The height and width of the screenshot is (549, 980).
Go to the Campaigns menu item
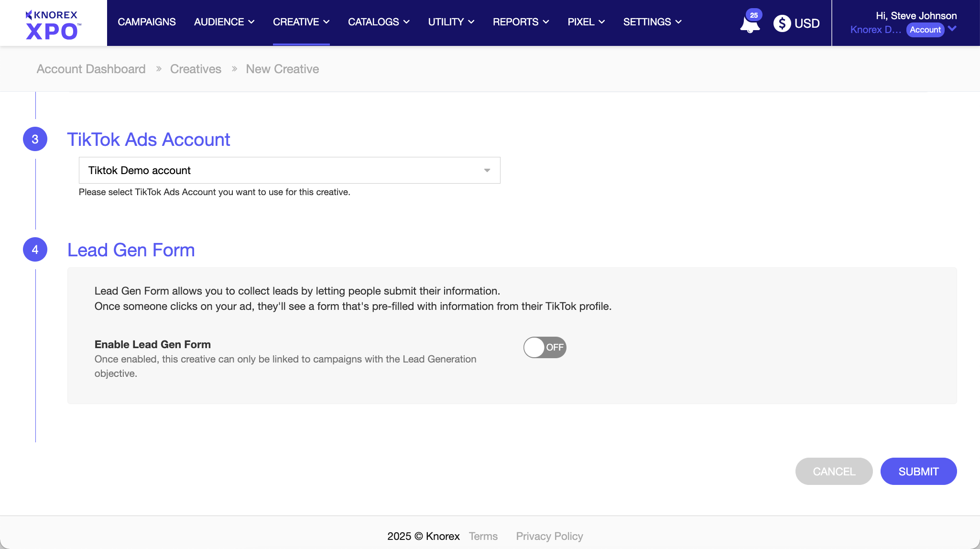[147, 22]
